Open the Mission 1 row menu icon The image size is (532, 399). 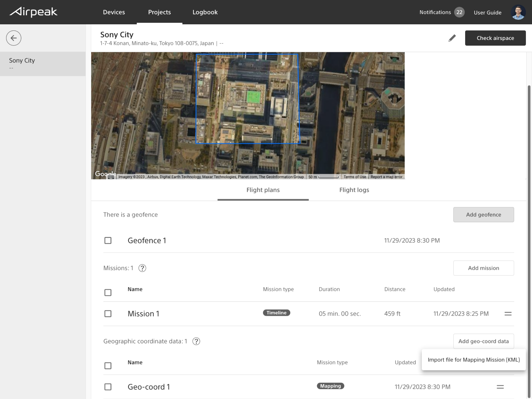coord(508,313)
